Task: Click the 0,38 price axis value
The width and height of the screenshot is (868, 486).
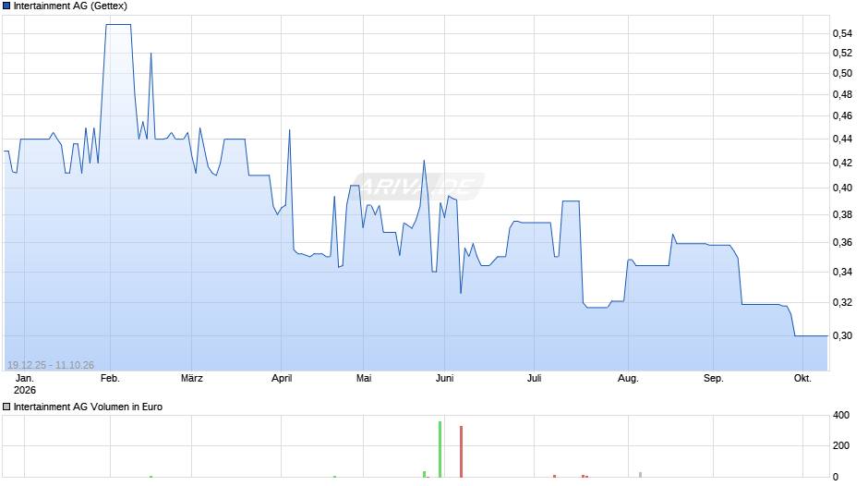Action: pos(842,215)
